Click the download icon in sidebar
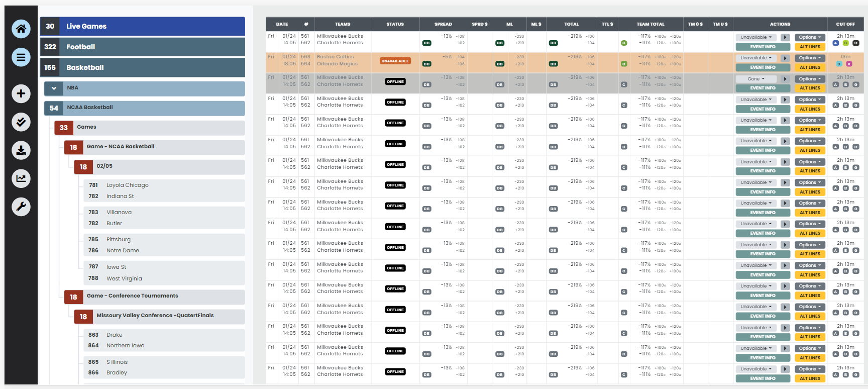The height and width of the screenshot is (389, 868). [21, 150]
